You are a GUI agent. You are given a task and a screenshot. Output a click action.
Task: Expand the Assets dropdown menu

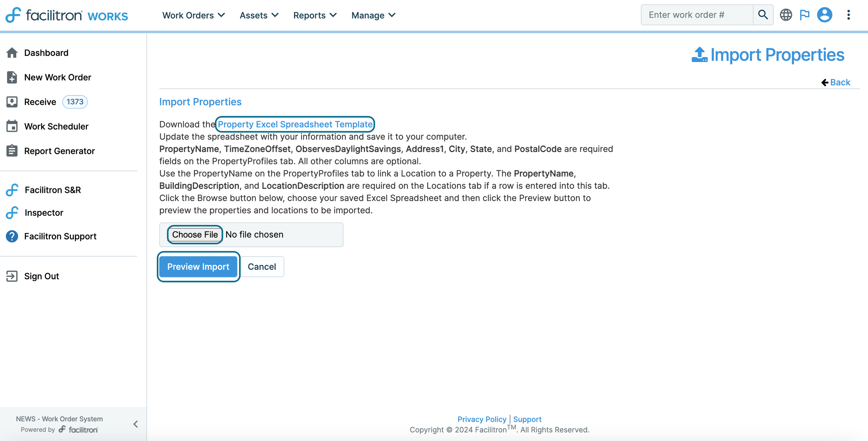[x=259, y=15]
